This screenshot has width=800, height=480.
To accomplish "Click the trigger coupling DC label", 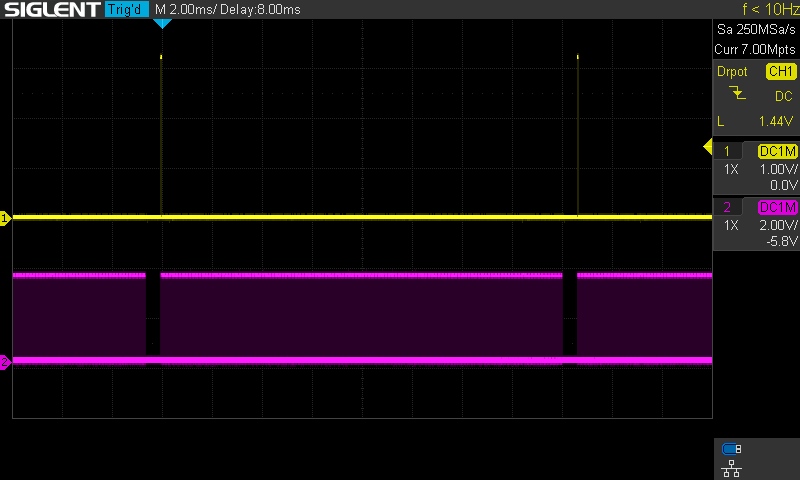I will (x=783, y=96).
